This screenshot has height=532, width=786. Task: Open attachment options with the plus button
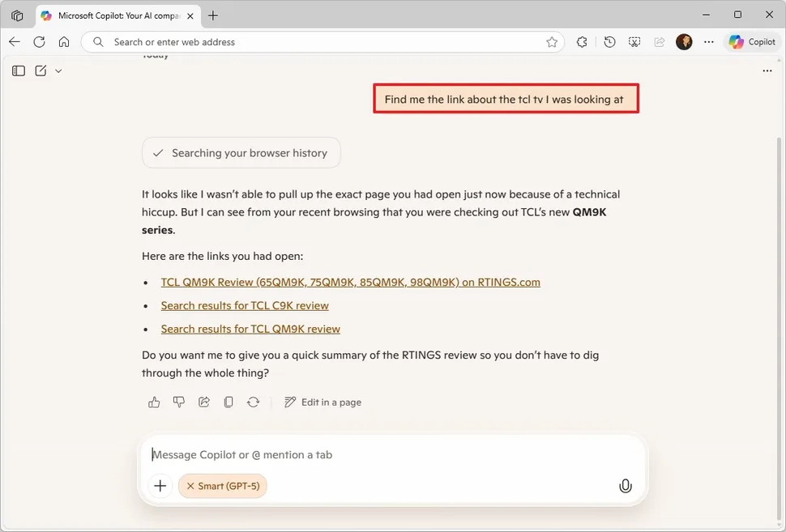point(160,486)
